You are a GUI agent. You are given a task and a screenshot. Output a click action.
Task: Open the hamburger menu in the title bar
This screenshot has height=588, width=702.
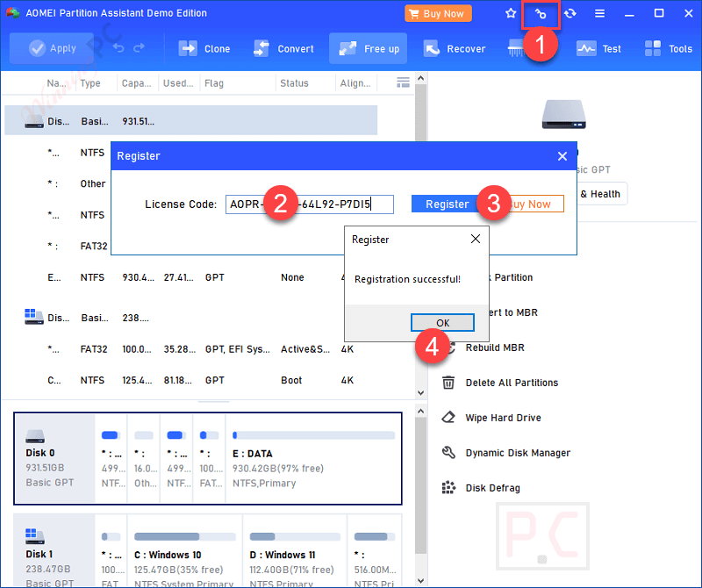click(x=600, y=13)
